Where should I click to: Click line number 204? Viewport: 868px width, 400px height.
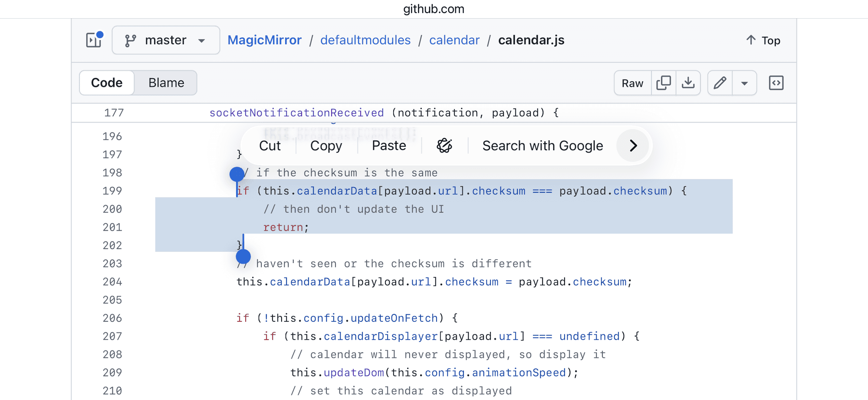[x=112, y=282]
